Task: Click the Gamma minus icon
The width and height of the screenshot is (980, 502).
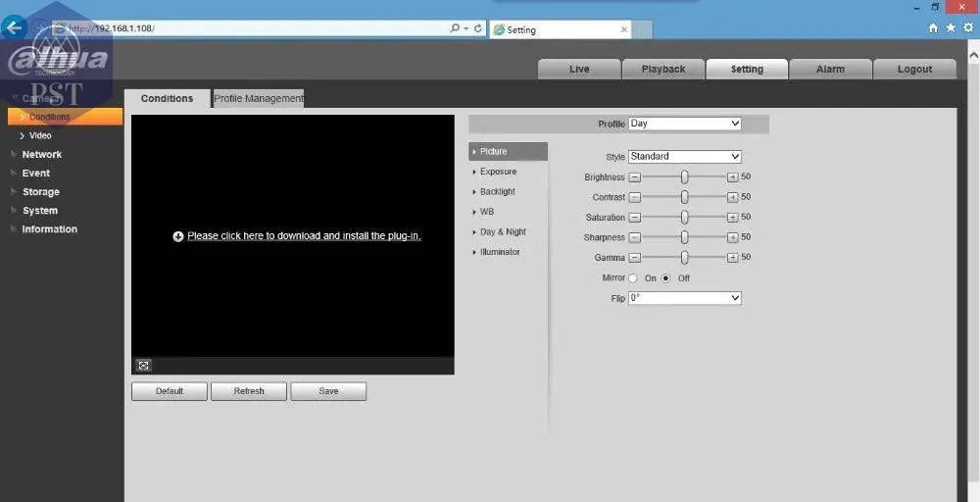Action: pos(634,258)
